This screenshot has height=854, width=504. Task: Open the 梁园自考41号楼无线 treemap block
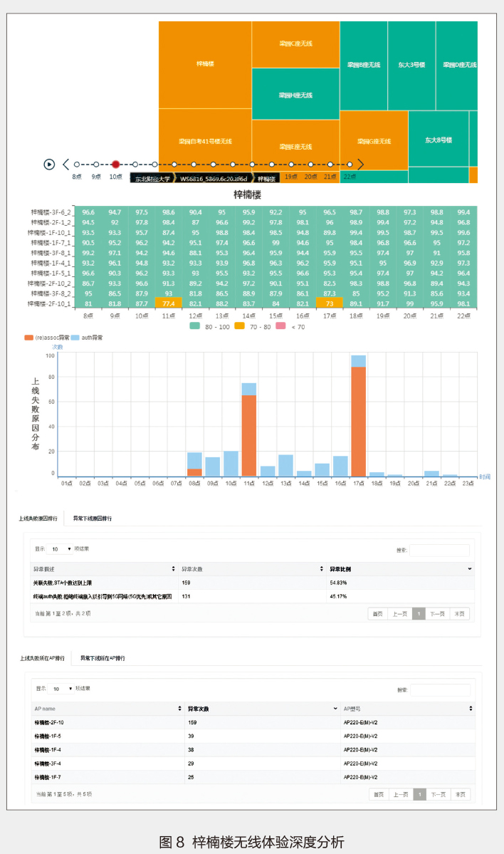tap(205, 141)
